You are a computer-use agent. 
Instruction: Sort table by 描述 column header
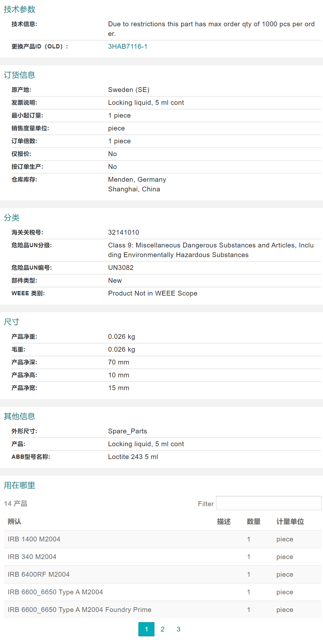[224, 522]
